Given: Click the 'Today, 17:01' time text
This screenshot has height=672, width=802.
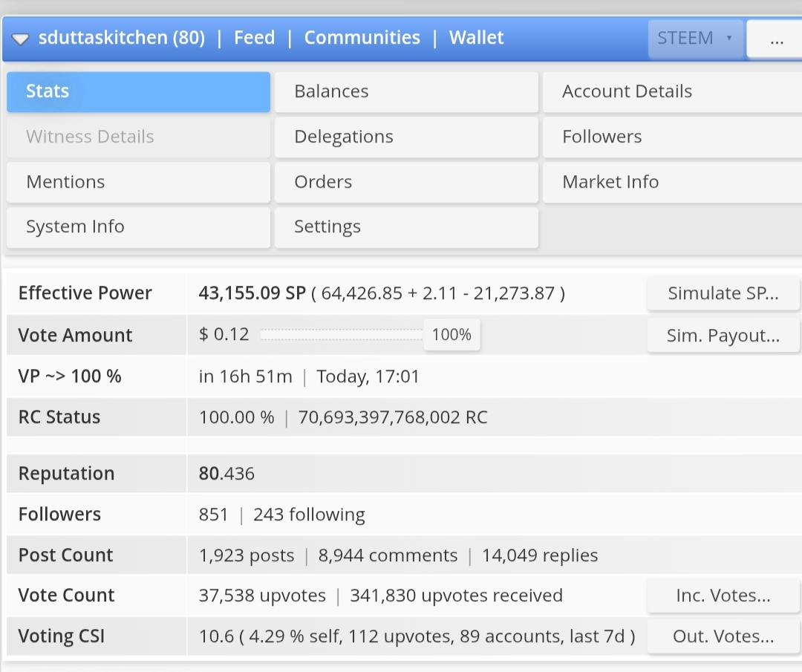Looking at the screenshot, I should [368, 376].
